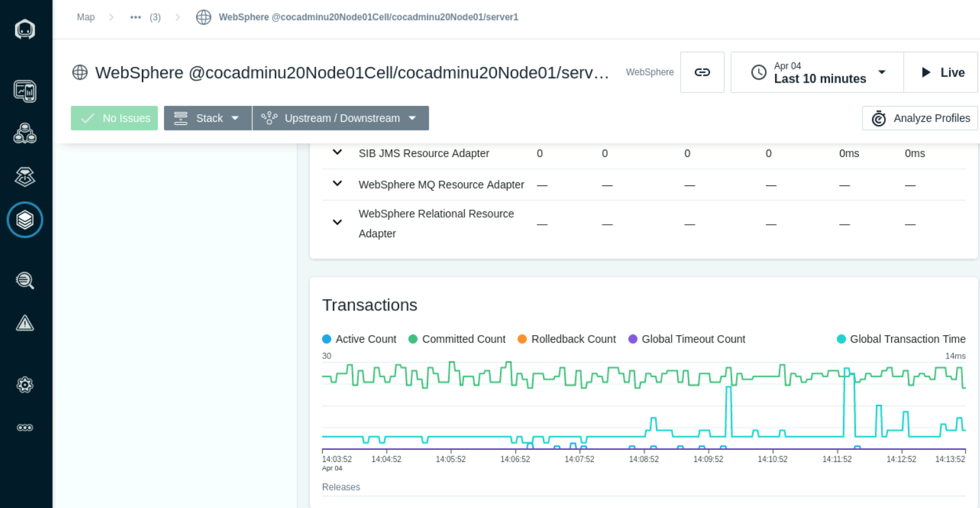Click the Transactions section heading
This screenshot has width=980, height=508.
point(370,305)
